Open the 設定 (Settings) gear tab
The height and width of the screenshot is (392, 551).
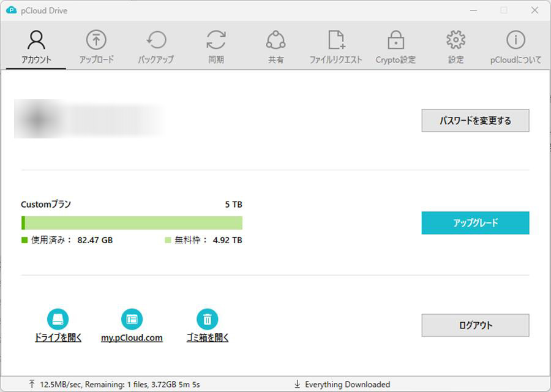(x=455, y=47)
